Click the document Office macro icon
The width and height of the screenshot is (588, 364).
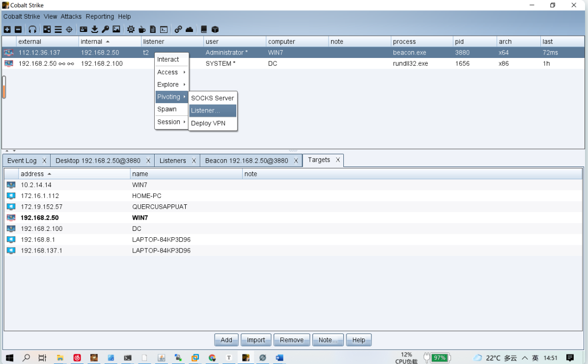click(153, 29)
